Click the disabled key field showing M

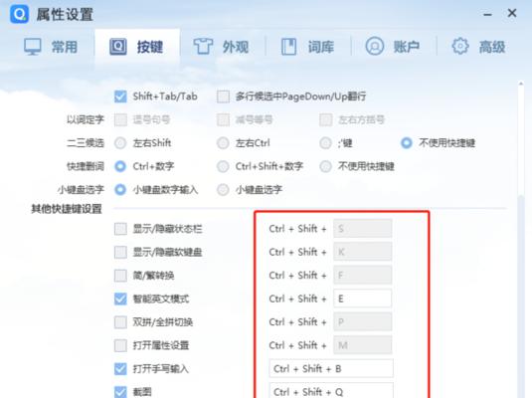(362, 345)
